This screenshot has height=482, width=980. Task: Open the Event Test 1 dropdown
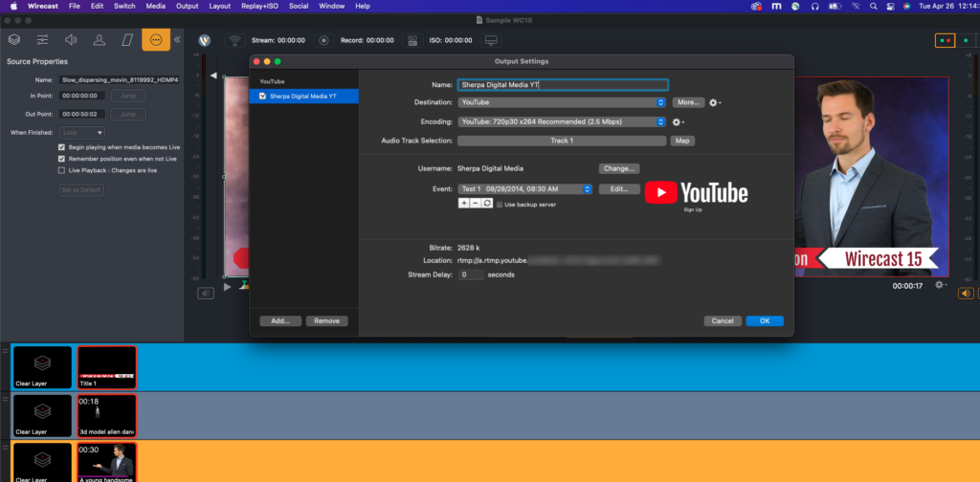coord(524,189)
